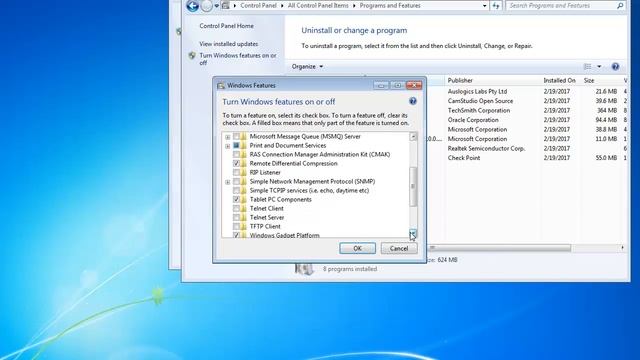Uncheck Tablet PC Components
The image size is (640, 360).
coord(236,200)
